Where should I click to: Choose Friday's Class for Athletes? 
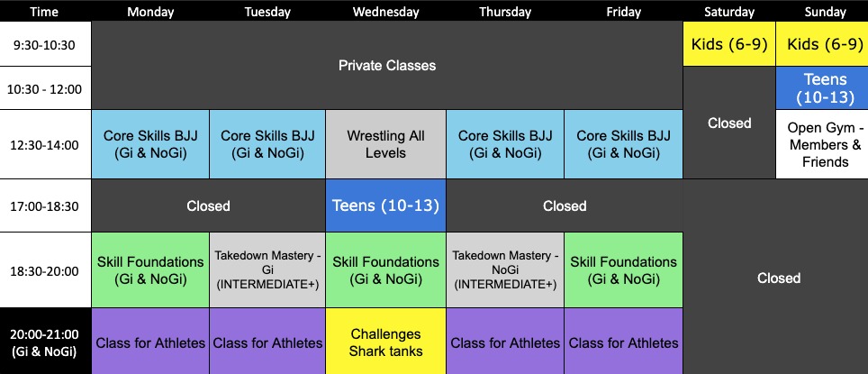[x=623, y=342]
